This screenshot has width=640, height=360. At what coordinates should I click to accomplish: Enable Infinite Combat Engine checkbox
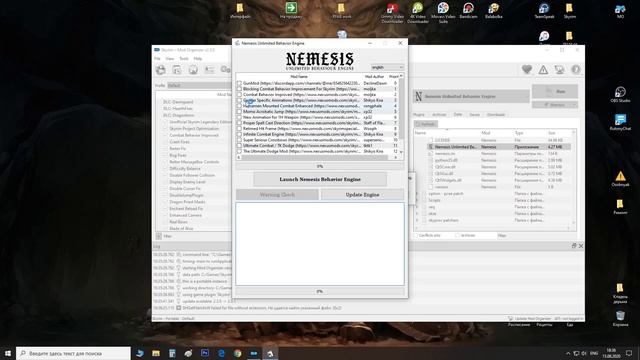pos(239,134)
